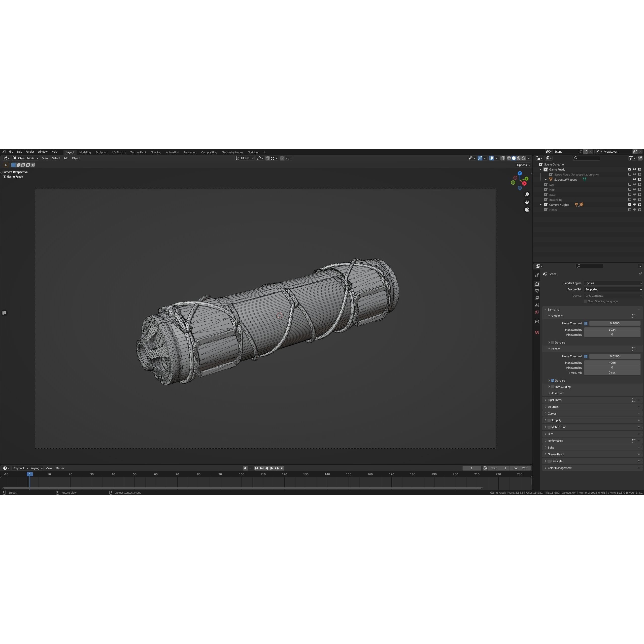
Task: Click the New Collection icon in the Outliner
Action: pos(640,158)
